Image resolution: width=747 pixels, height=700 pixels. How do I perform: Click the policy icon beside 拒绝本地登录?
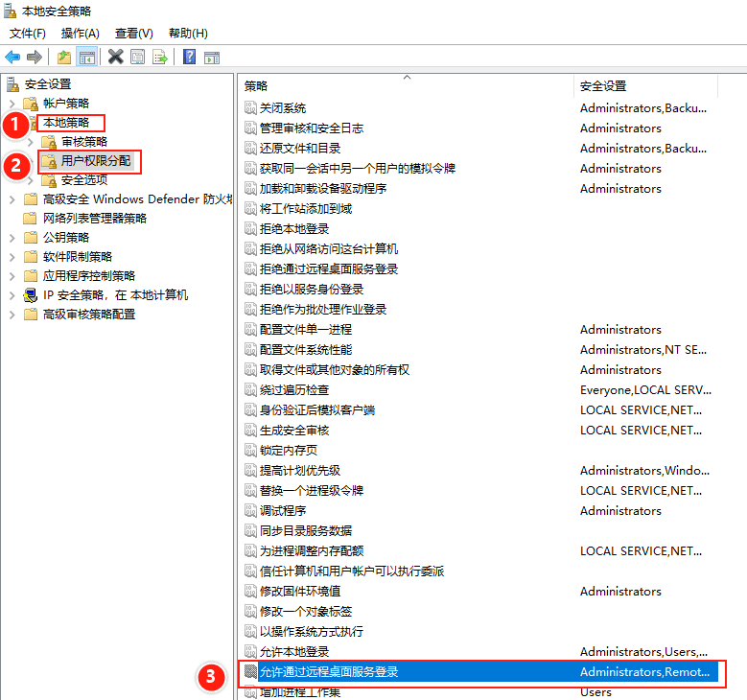[250, 229]
